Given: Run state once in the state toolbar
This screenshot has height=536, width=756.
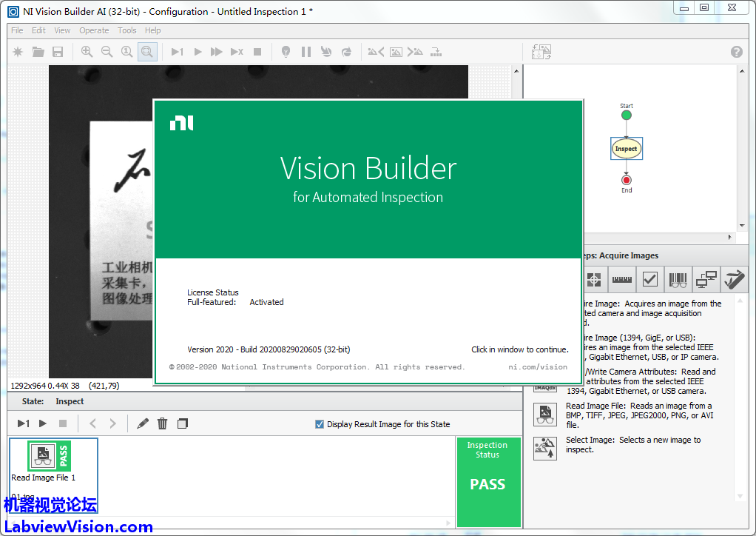Looking at the screenshot, I should pos(23,423).
